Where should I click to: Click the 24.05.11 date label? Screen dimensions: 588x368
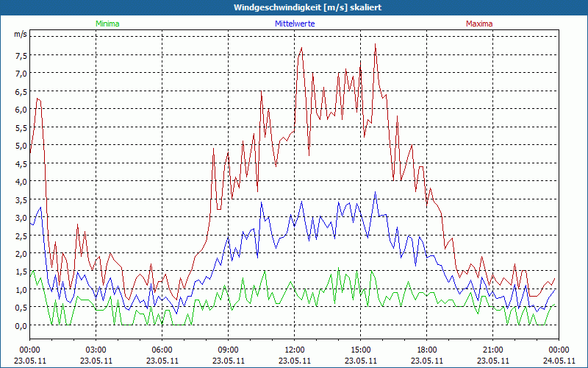(x=559, y=361)
